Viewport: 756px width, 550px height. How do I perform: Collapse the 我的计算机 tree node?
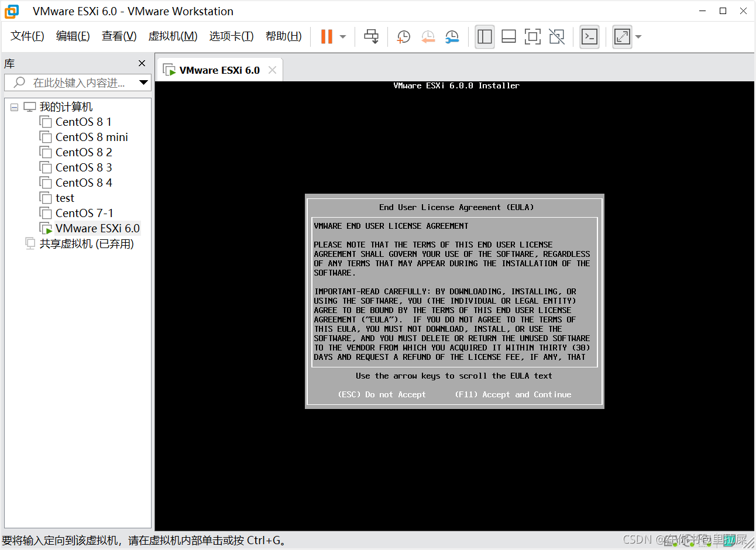pyautogui.click(x=15, y=107)
